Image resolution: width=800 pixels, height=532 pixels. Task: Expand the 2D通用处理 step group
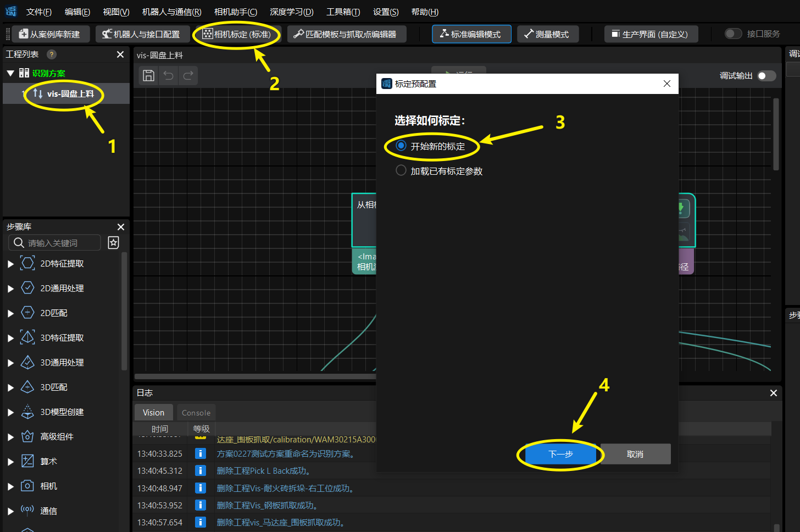pos(10,289)
